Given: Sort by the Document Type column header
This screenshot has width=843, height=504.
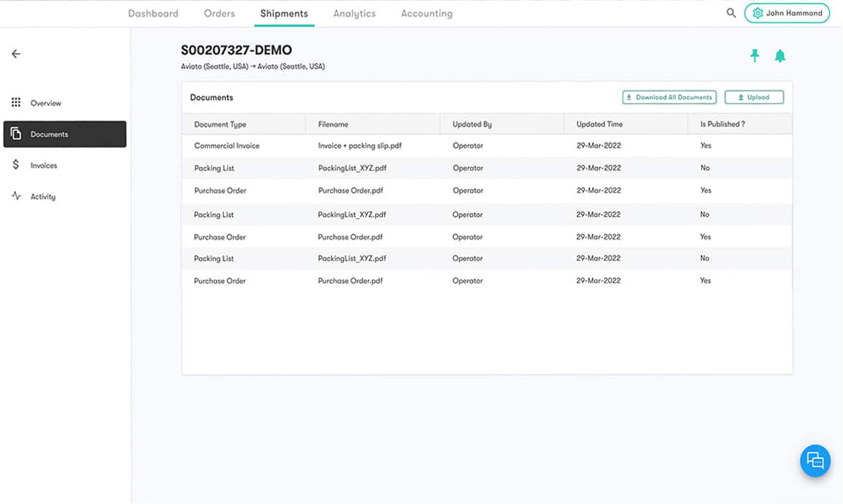Looking at the screenshot, I should 220,125.
